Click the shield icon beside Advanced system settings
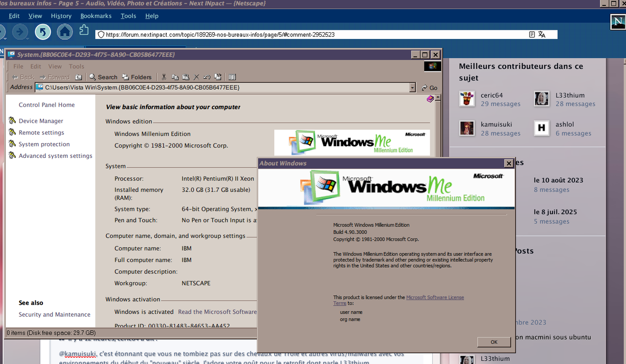 pyautogui.click(x=12, y=156)
